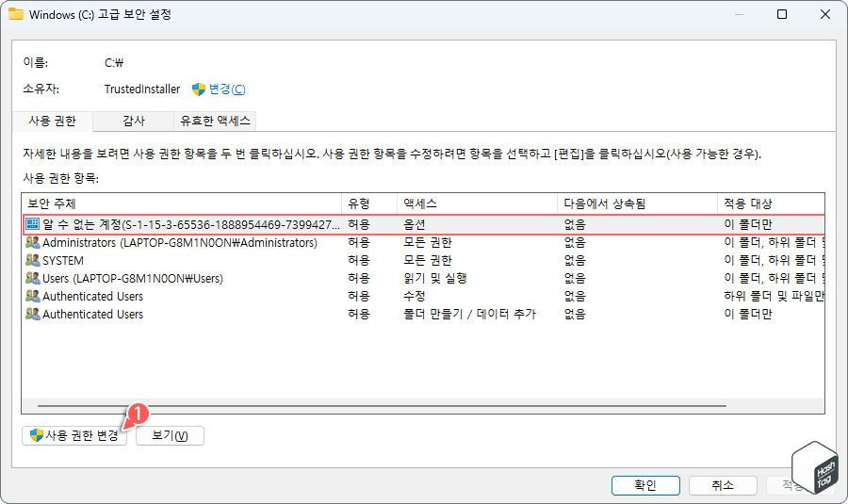Click the Administrators group icon
Viewport: 848px width, 504px height.
point(33,242)
